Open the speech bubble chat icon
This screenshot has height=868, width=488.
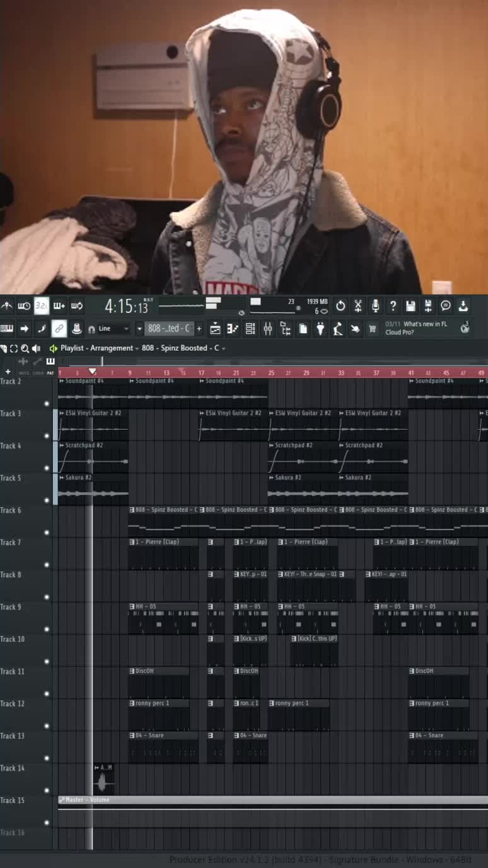pyautogui.click(x=446, y=306)
